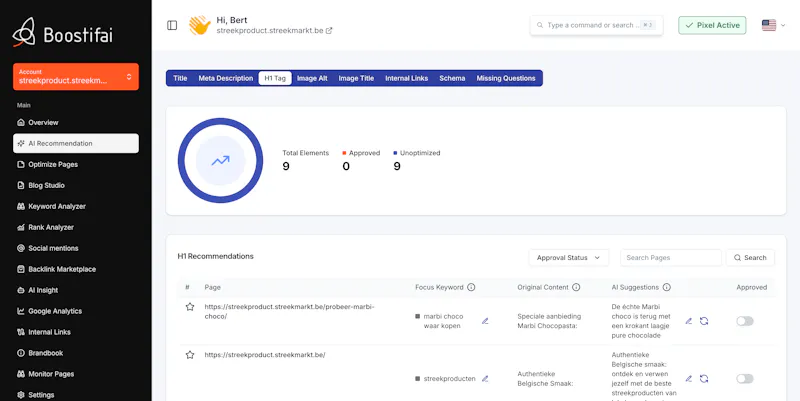Switch to the Schema tab
Image resolution: width=800 pixels, height=401 pixels.
[452, 78]
